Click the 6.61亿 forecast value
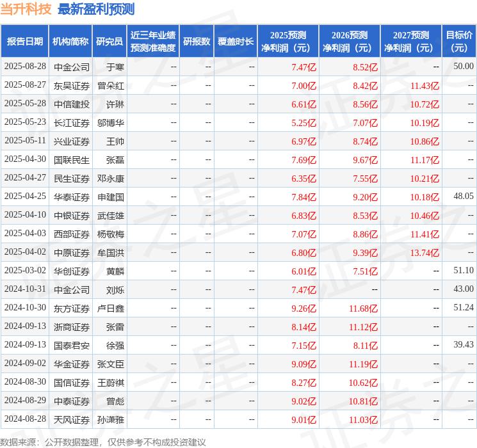477x448 pixels. (304, 104)
